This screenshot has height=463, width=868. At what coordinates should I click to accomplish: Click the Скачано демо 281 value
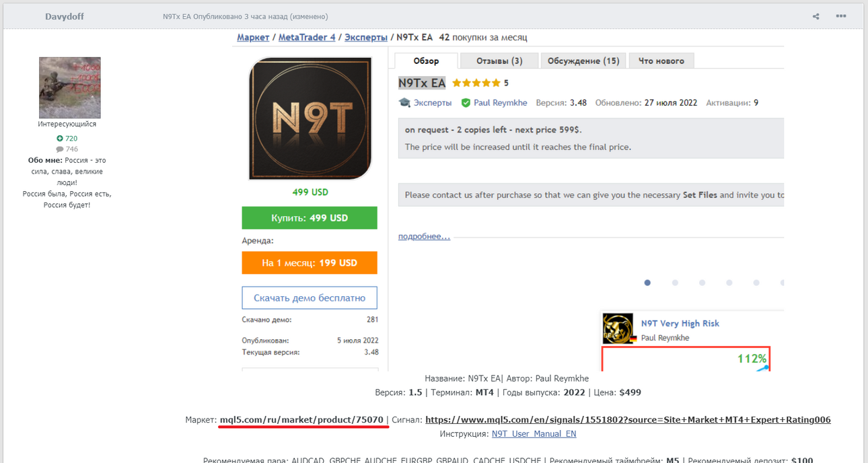[372, 320]
